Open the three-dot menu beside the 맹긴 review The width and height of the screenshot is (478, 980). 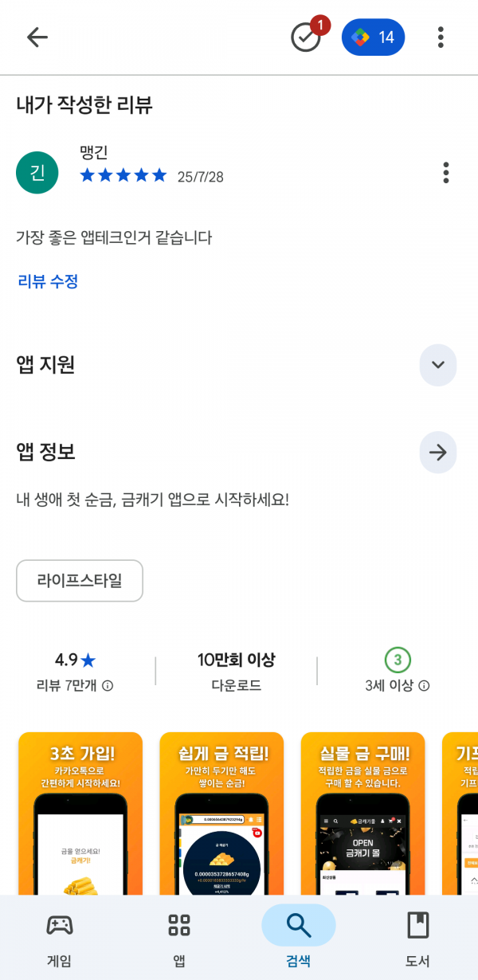(x=445, y=172)
